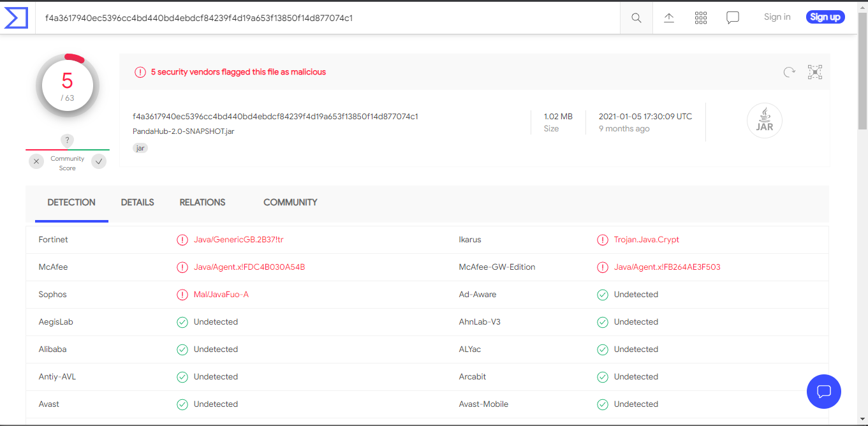Click the 2021-01-05 17:30:09 UTC timestamp
The width and height of the screenshot is (868, 426).
pyautogui.click(x=645, y=117)
